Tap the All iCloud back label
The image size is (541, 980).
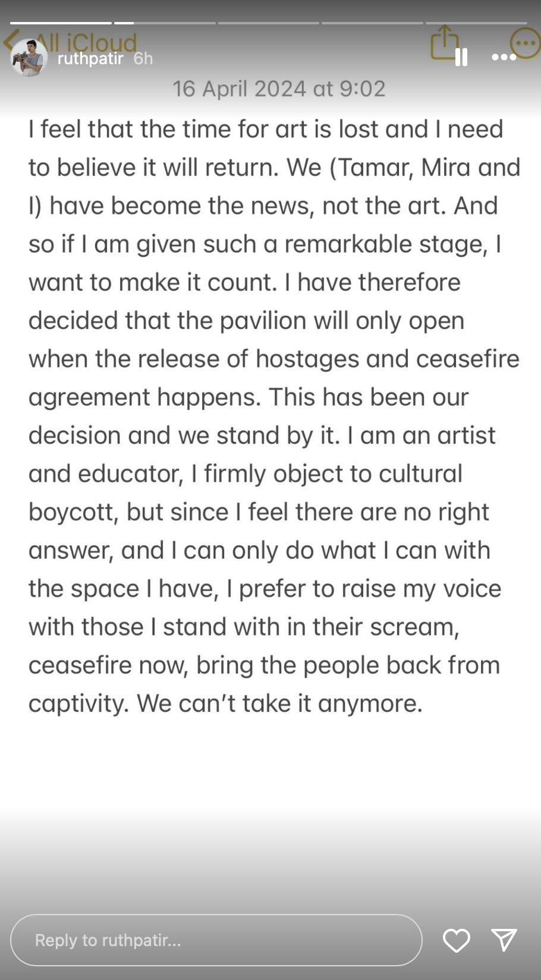point(86,42)
